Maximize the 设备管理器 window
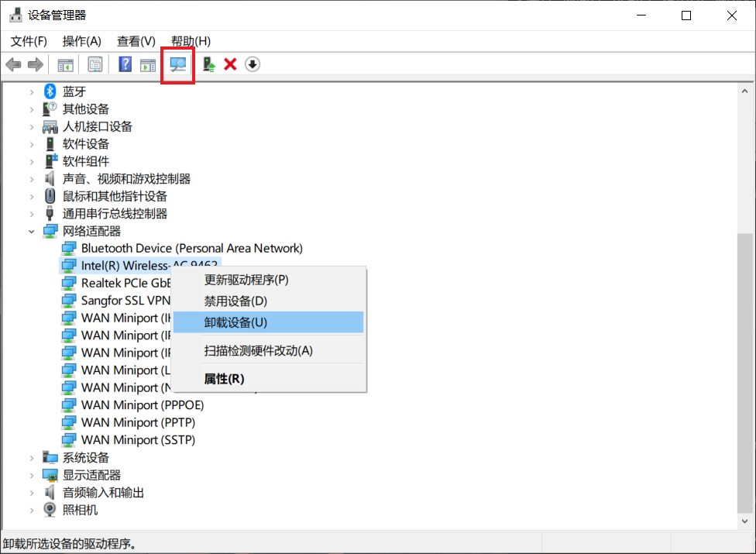The width and height of the screenshot is (756, 554). click(686, 15)
